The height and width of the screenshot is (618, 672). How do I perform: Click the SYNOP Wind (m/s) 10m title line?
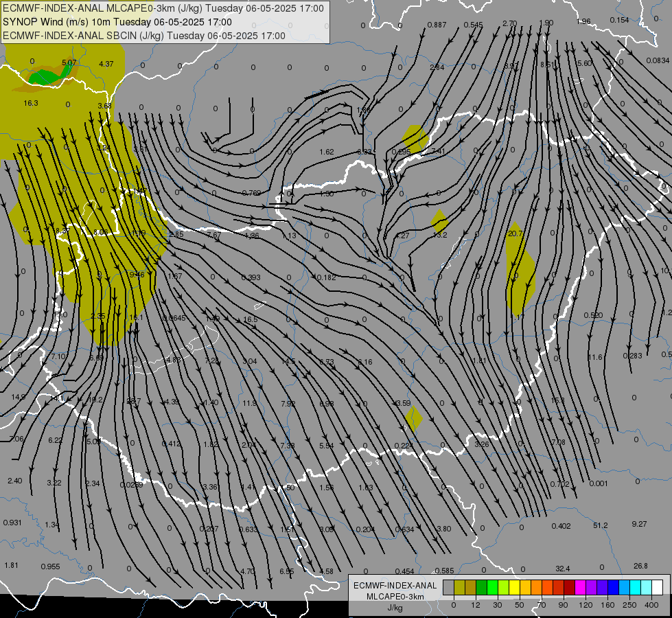coord(117,22)
